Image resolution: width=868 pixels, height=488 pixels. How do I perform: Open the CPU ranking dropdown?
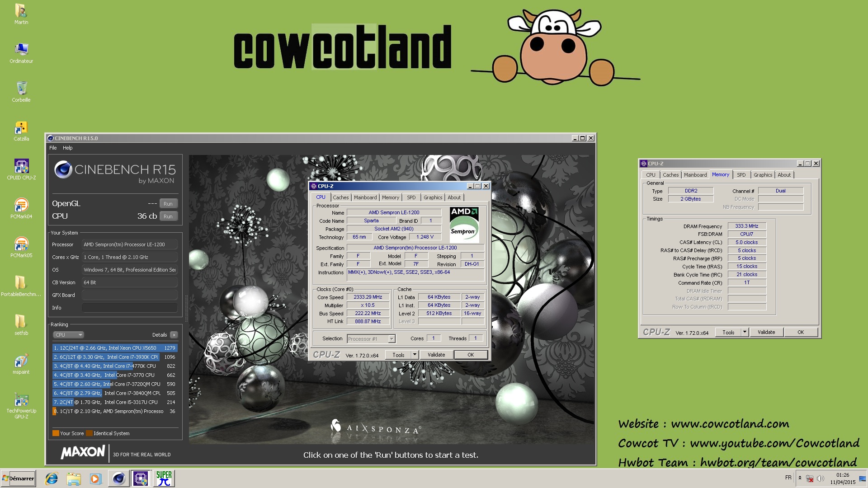[69, 335]
